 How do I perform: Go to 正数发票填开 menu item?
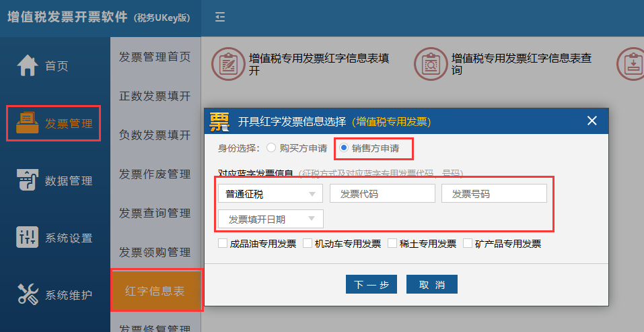pos(155,95)
